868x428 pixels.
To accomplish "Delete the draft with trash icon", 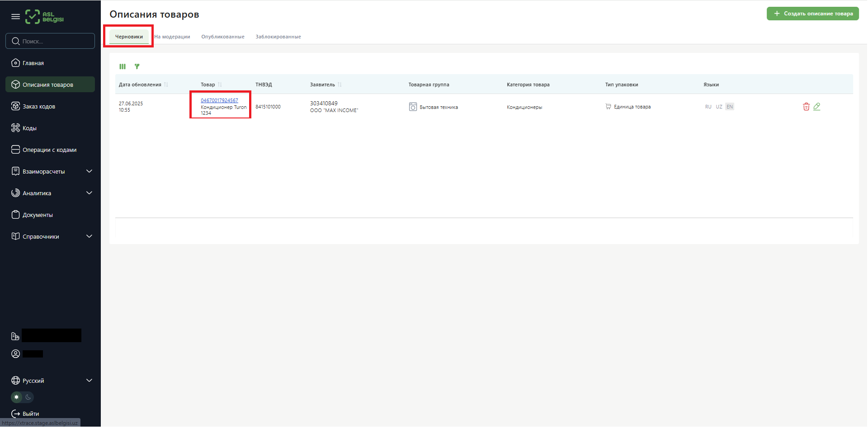I will (806, 107).
